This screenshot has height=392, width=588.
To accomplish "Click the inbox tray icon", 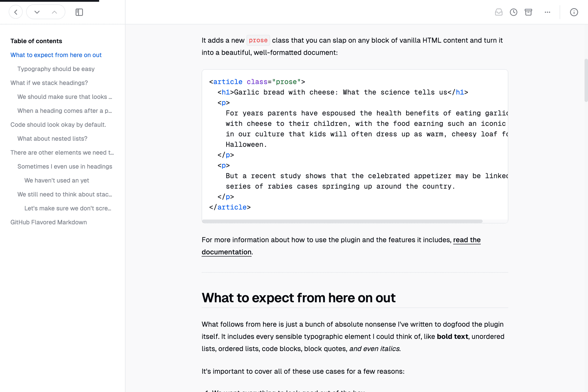I will pos(499,12).
